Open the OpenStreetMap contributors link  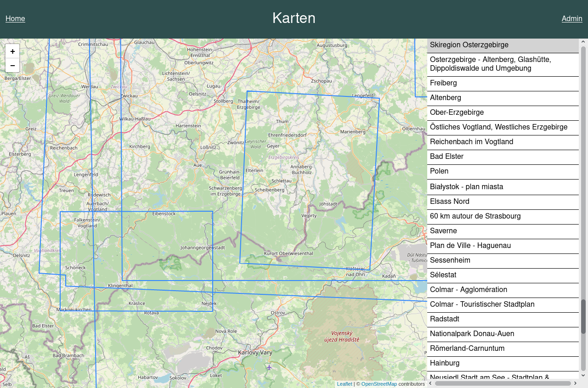(379, 384)
